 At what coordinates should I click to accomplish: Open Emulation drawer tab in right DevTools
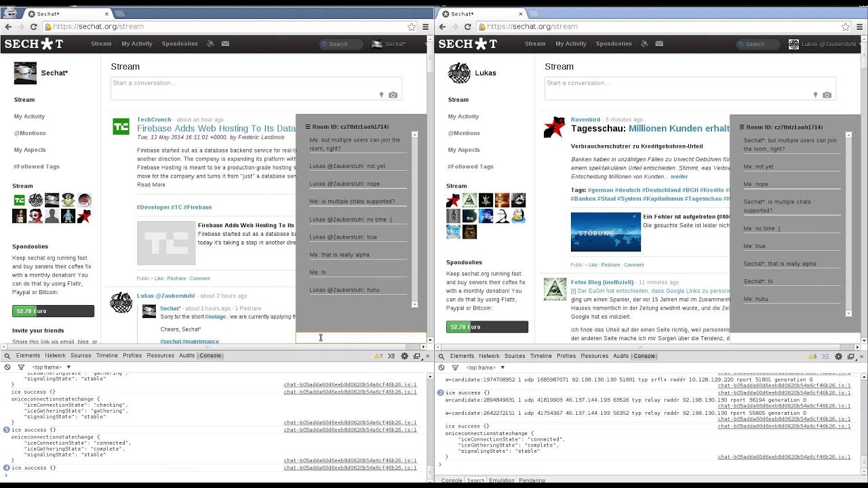(x=502, y=481)
